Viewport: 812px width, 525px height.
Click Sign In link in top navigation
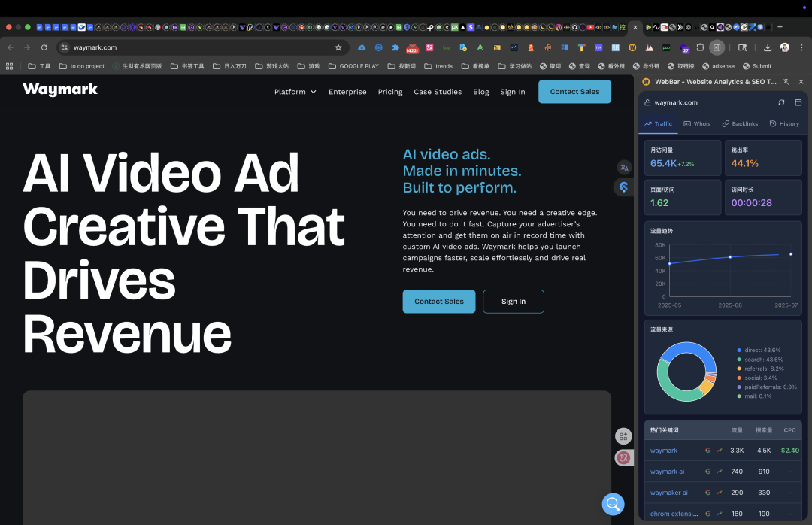pos(513,92)
